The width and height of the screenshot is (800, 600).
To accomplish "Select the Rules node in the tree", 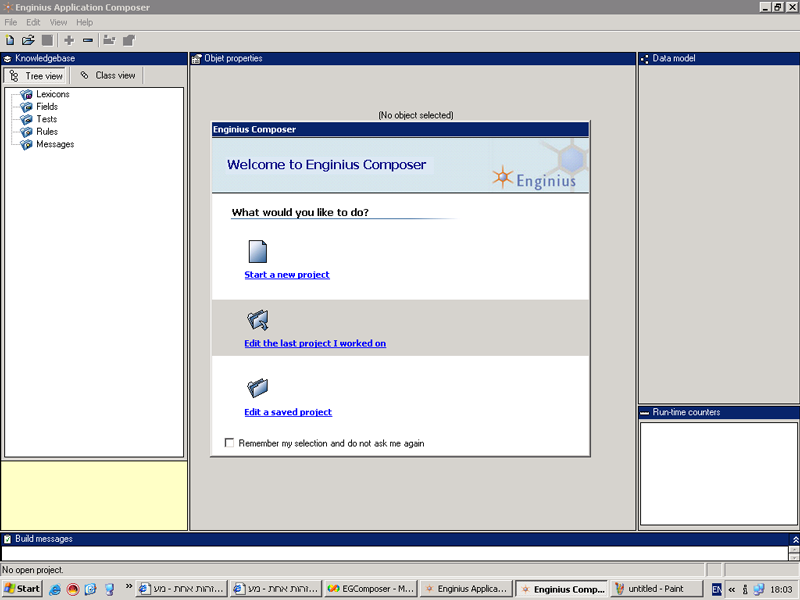I will (47, 132).
